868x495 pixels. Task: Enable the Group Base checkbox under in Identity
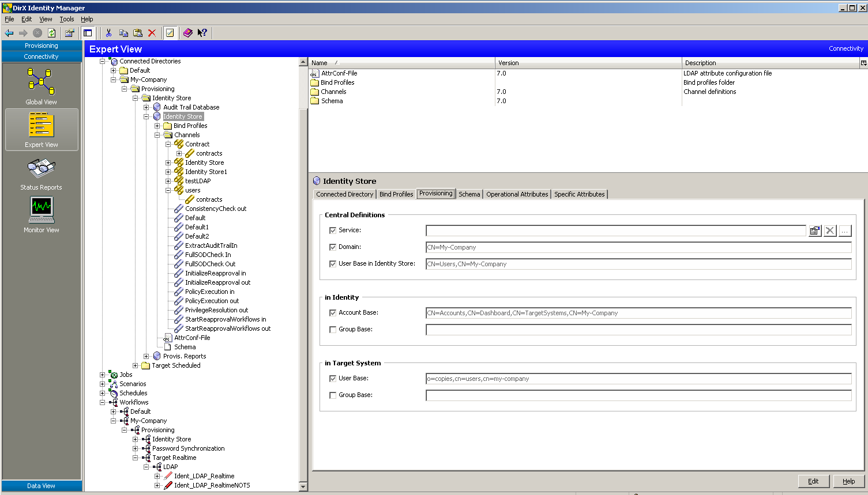click(333, 330)
